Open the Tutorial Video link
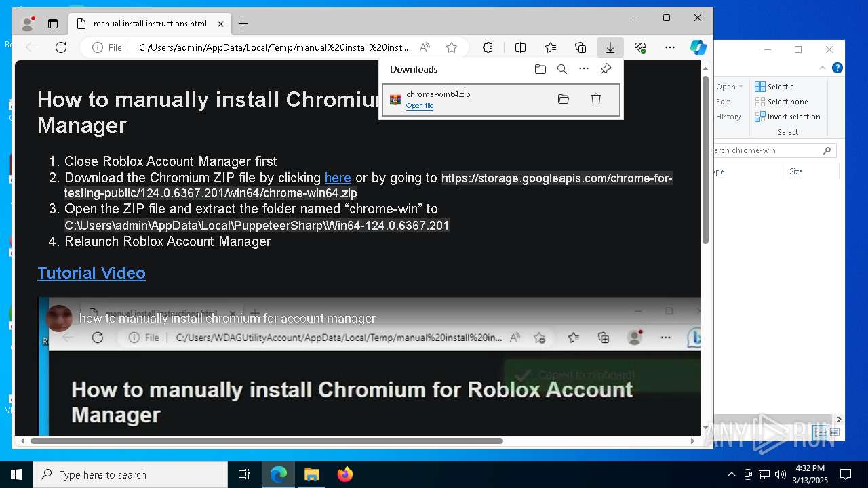 click(92, 273)
